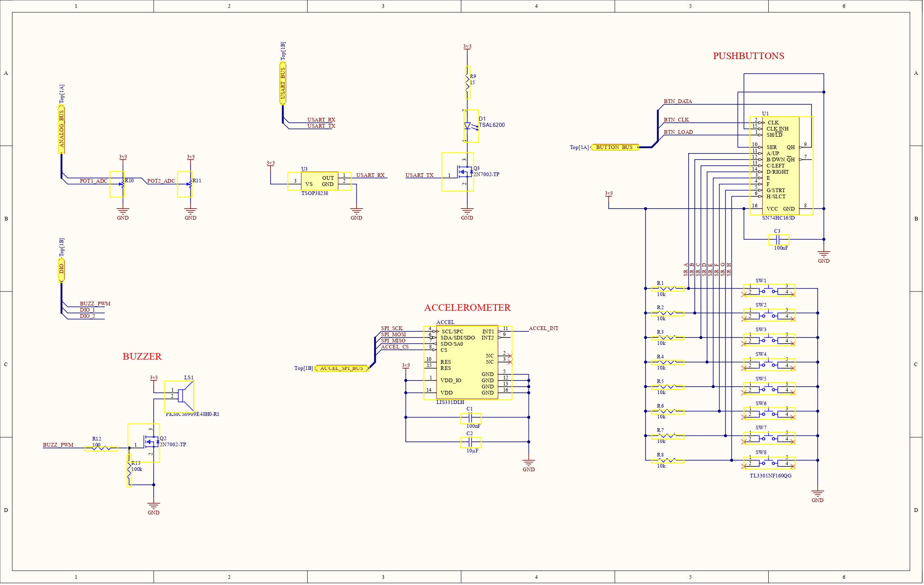
Task: Select the ACCEL_INT net label
Action: [x=543, y=328]
